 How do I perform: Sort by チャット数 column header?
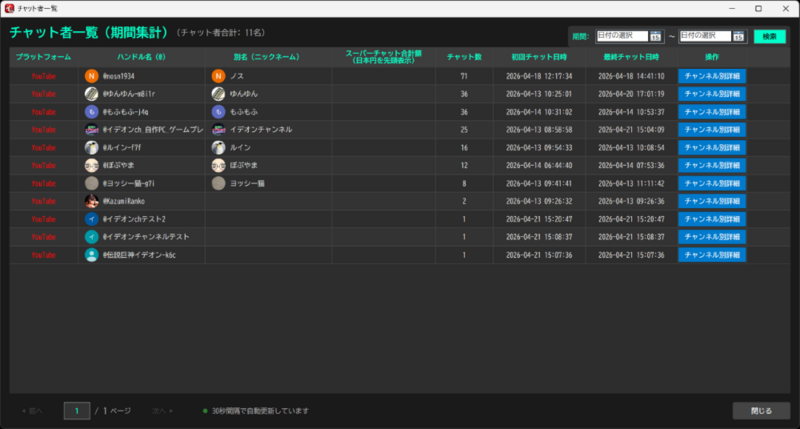point(464,56)
